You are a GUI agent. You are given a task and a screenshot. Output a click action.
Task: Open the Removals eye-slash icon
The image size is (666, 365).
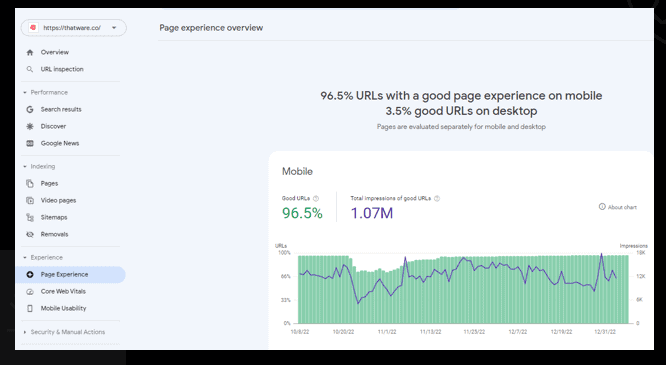tap(30, 234)
